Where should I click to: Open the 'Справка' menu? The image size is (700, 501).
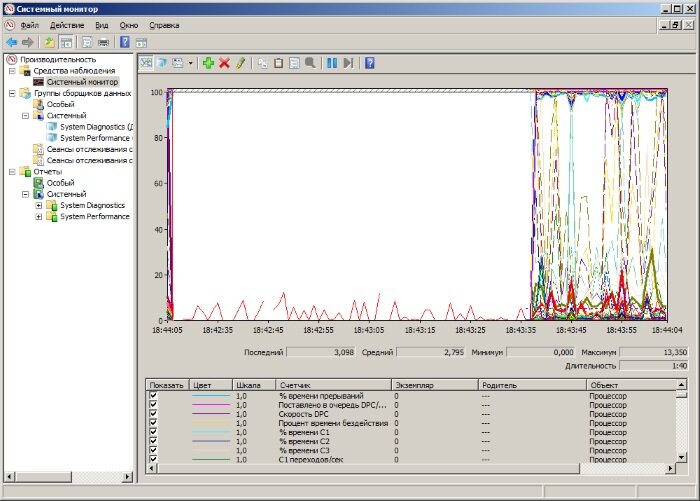pyautogui.click(x=164, y=24)
